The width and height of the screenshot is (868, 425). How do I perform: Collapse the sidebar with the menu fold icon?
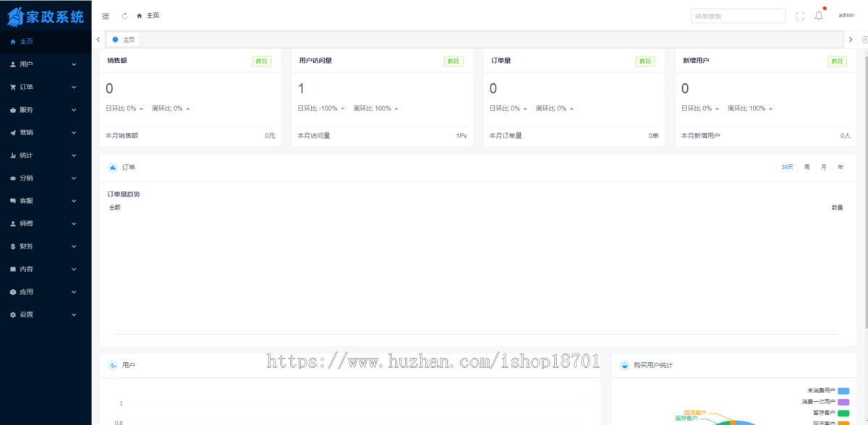pyautogui.click(x=106, y=15)
